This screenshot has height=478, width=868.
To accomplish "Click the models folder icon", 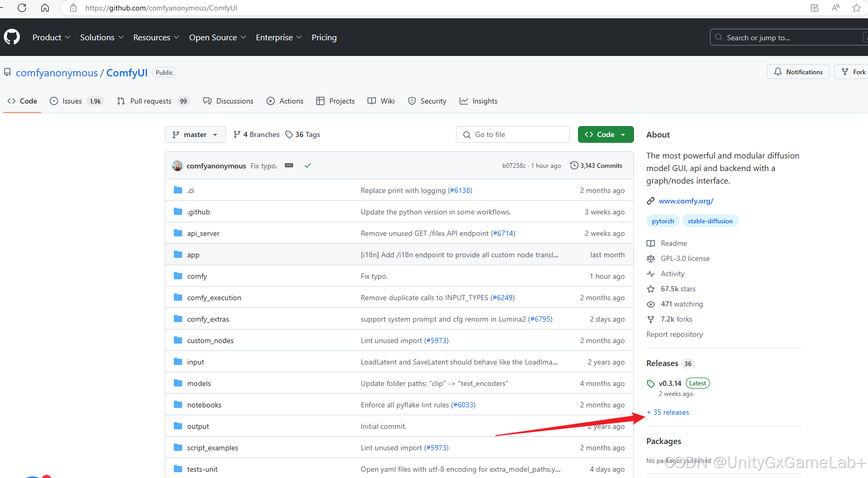I will click(x=178, y=383).
